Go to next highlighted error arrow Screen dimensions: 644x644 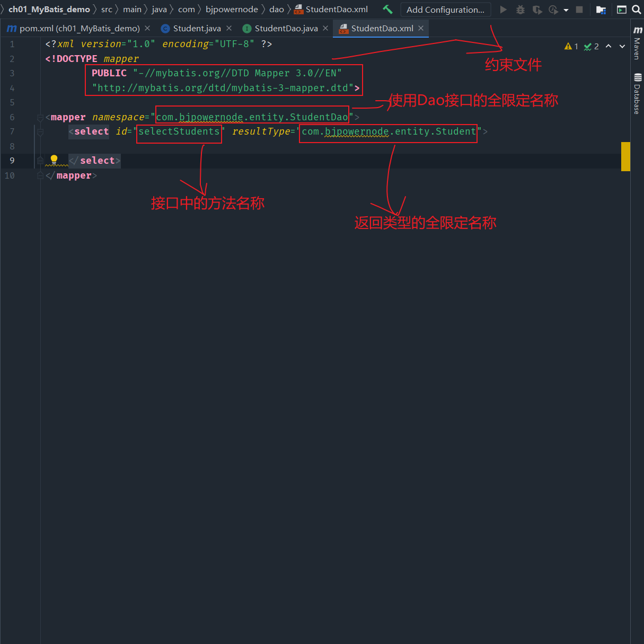click(x=622, y=46)
